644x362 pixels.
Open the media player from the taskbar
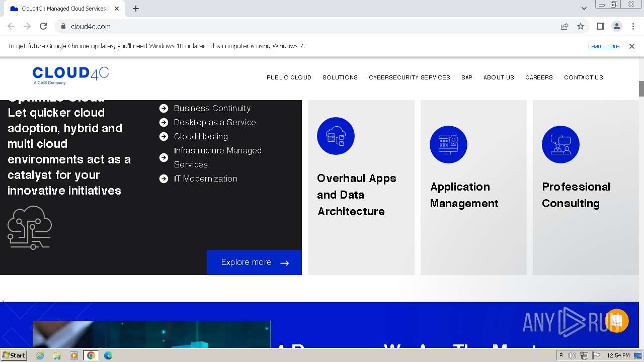click(74, 355)
